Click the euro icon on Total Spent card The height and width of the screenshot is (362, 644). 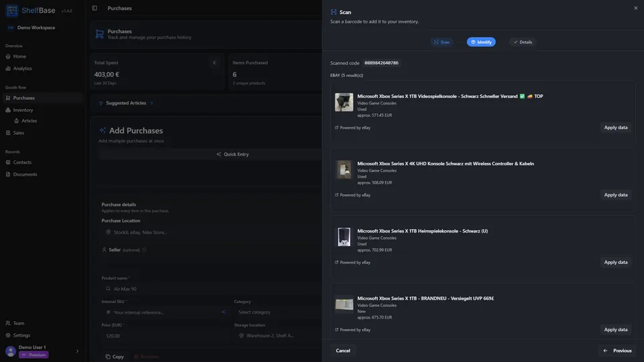click(x=215, y=63)
